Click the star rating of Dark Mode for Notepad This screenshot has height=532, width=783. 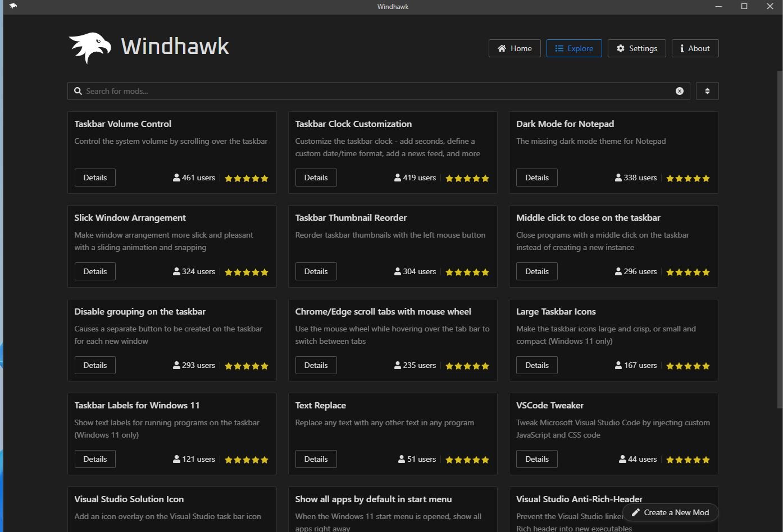tap(688, 178)
